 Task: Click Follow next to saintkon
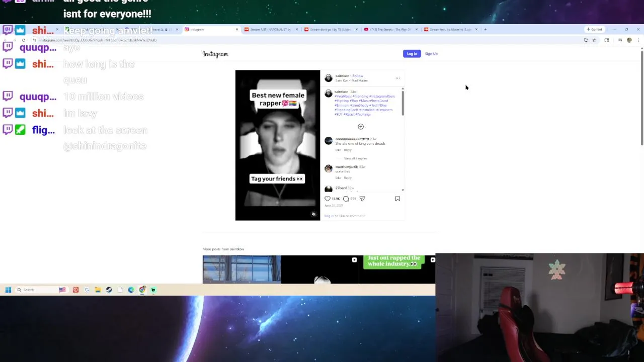coord(358,76)
